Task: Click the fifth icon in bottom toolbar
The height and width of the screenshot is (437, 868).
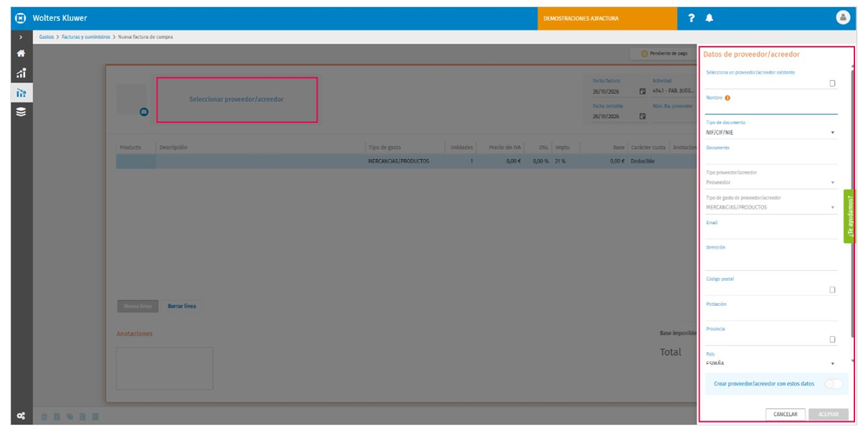Action: tap(95, 416)
